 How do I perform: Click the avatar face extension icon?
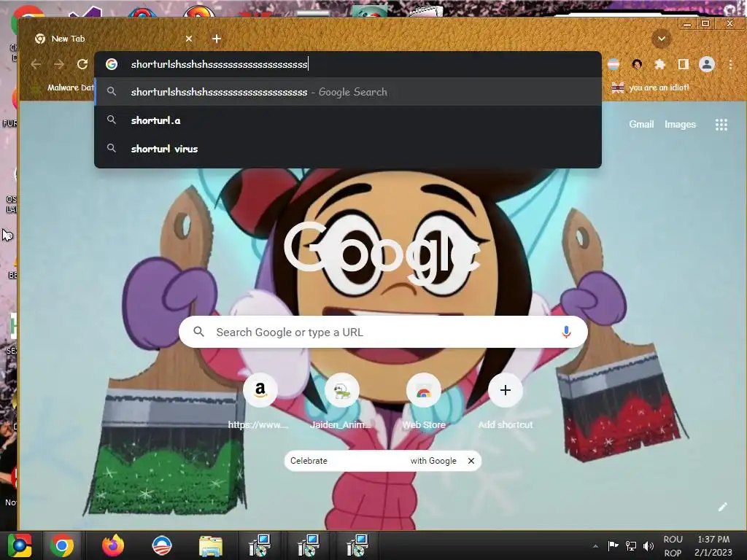(x=637, y=64)
